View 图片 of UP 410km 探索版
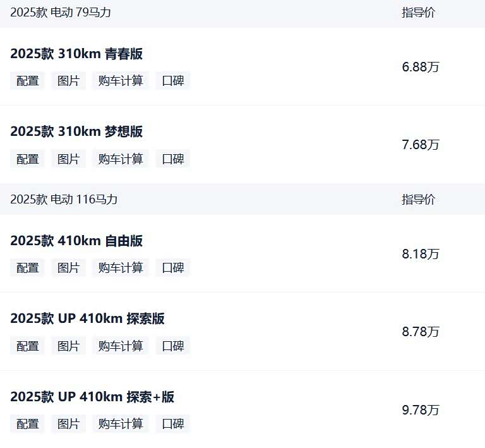Image resolution: width=485 pixels, height=448 pixels. (68, 346)
